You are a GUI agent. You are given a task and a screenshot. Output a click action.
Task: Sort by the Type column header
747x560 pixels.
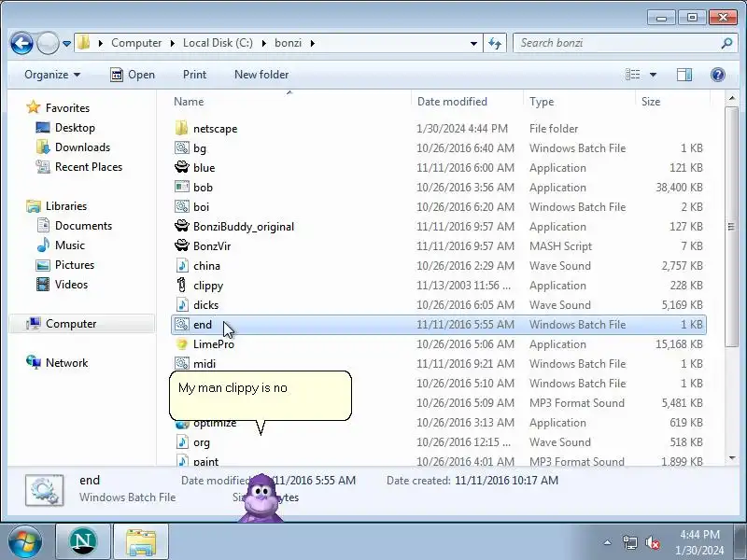point(579,102)
